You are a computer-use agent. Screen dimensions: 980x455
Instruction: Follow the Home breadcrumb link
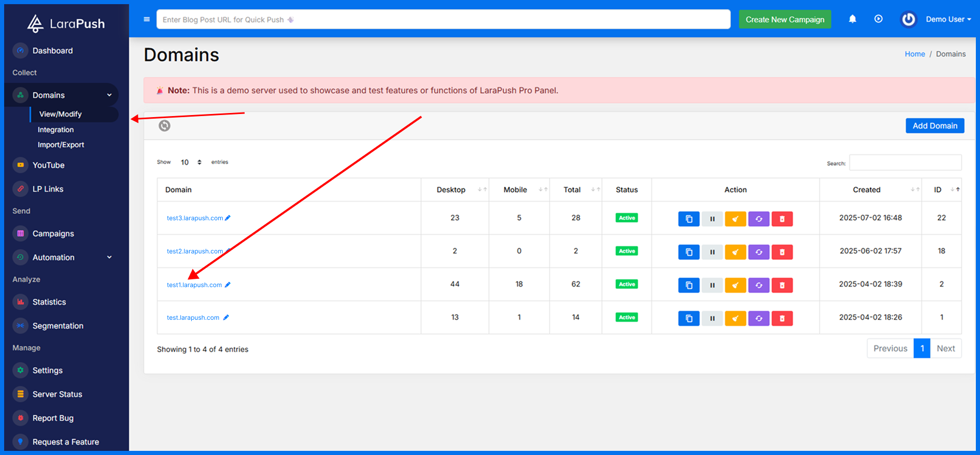(915, 54)
